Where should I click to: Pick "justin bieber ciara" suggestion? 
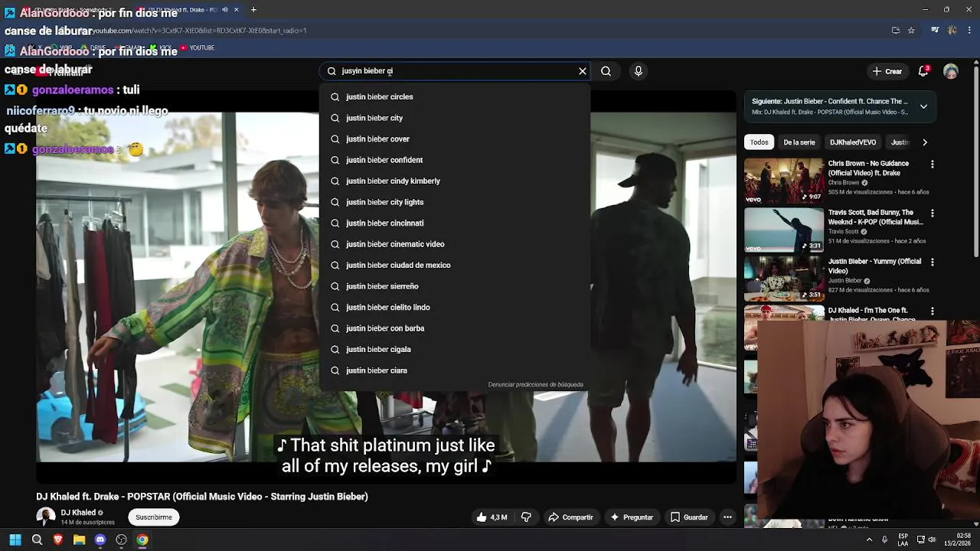[x=455, y=370]
